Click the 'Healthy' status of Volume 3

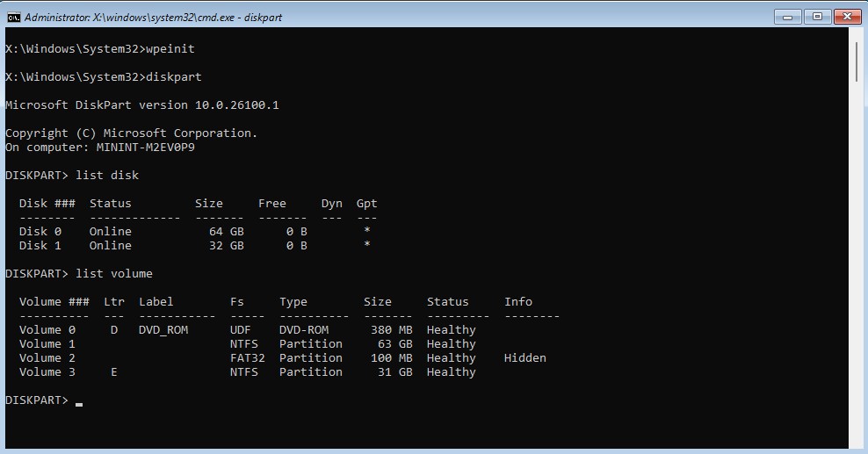(452, 372)
